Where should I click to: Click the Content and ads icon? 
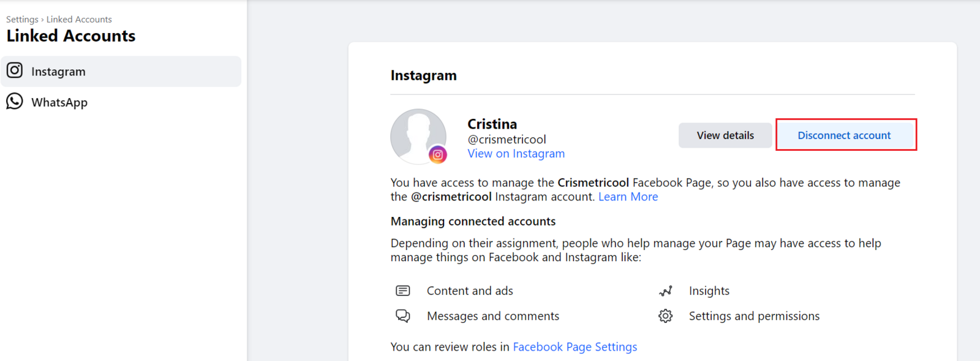(403, 291)
